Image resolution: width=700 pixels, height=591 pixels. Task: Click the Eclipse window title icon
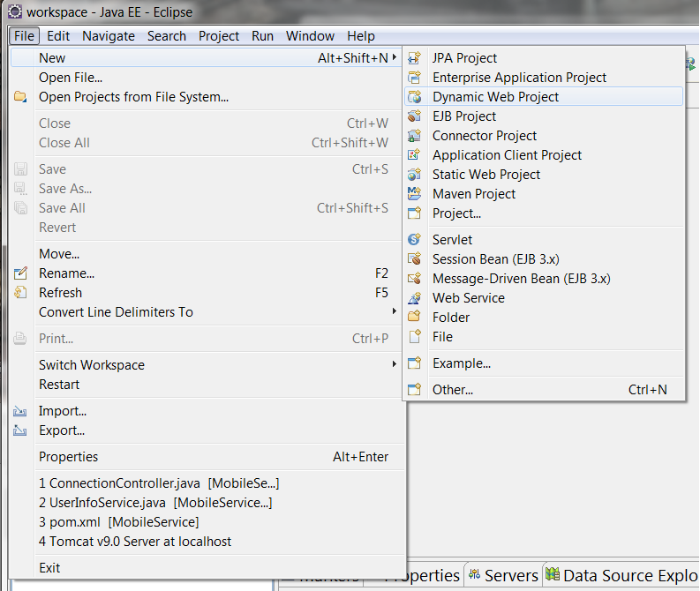click(x=15, y=12)
